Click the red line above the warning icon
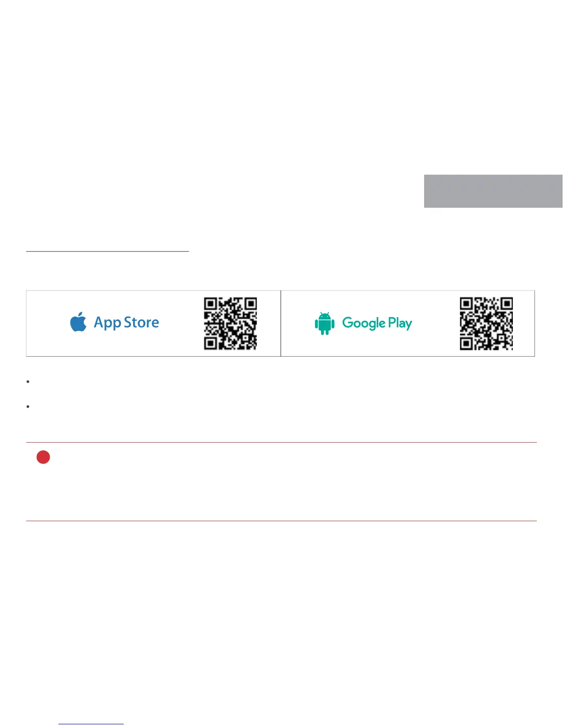 click(281, 443)
